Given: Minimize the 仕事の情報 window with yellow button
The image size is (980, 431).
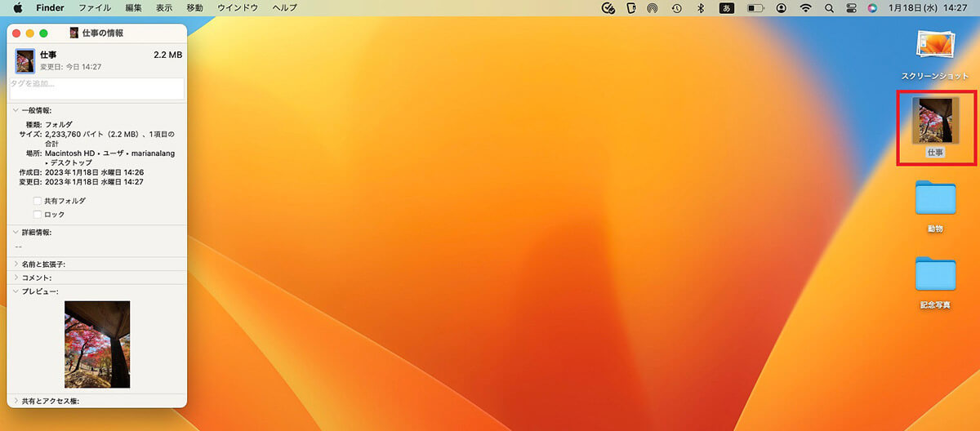Looking at the screenshot, I should point(30,33).
